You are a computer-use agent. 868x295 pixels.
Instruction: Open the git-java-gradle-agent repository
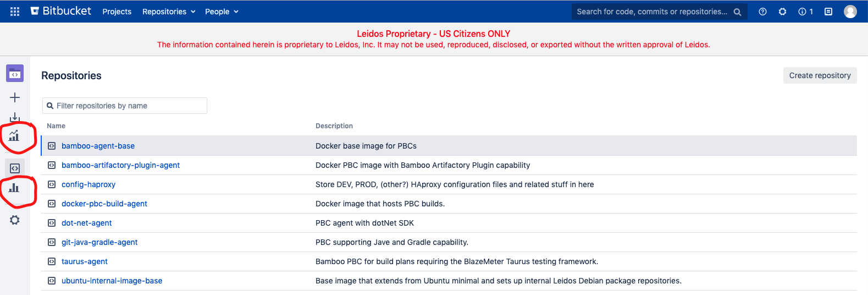tap(99, 242)
